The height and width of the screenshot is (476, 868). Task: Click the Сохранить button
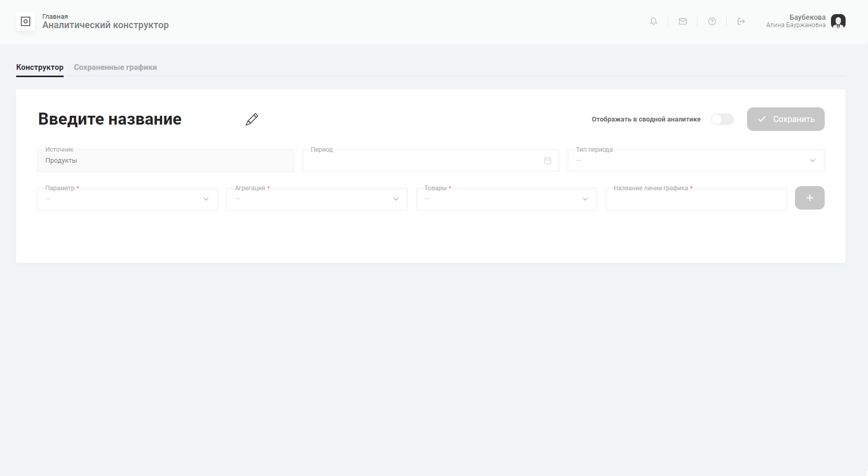[786, 119]
